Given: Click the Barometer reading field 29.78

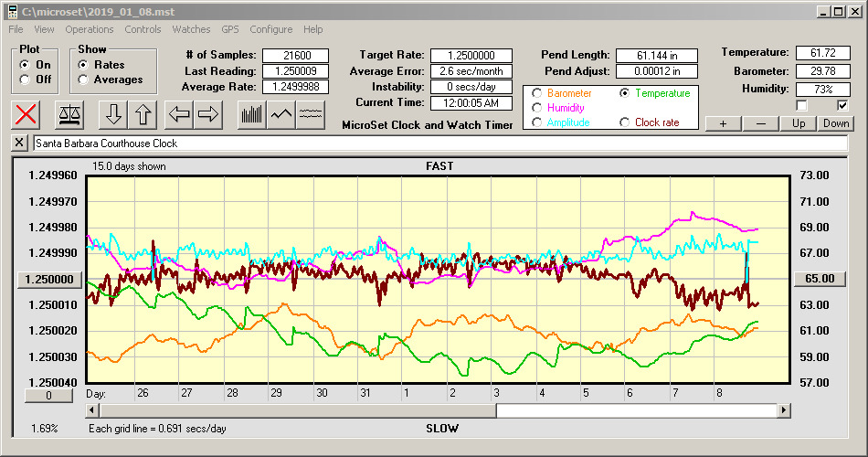Looking at the screenshot, I should pos(822,71).
